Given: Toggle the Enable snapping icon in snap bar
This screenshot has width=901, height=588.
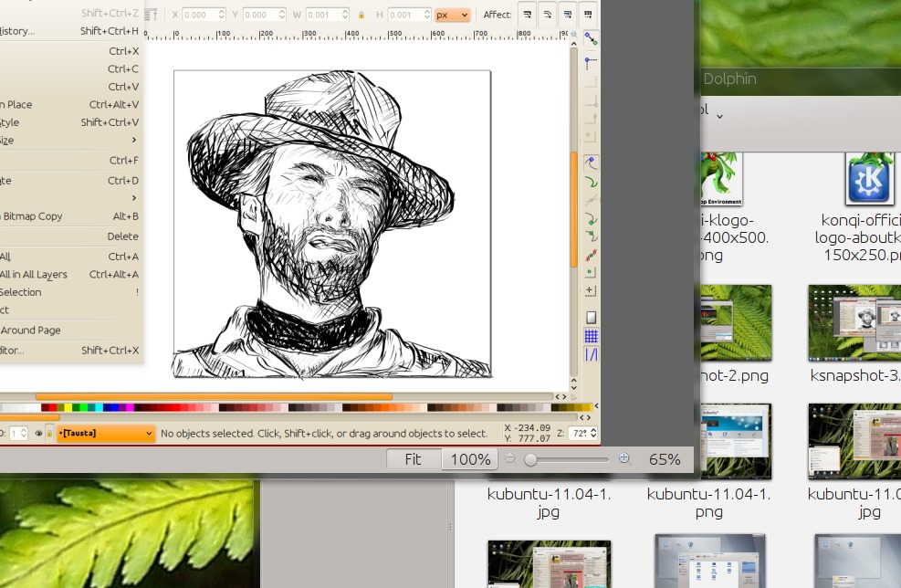Looking at the screenshot, I should [x=591, y=38].
